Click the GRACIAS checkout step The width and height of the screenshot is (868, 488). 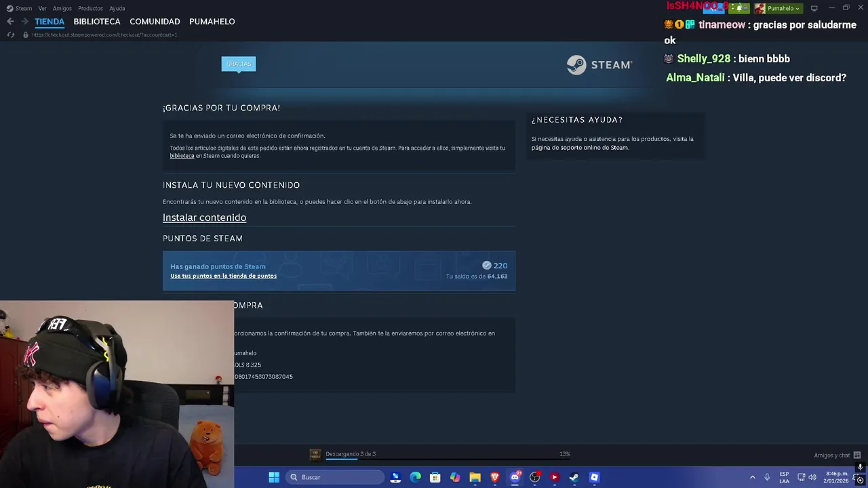(x=239, y=64)
